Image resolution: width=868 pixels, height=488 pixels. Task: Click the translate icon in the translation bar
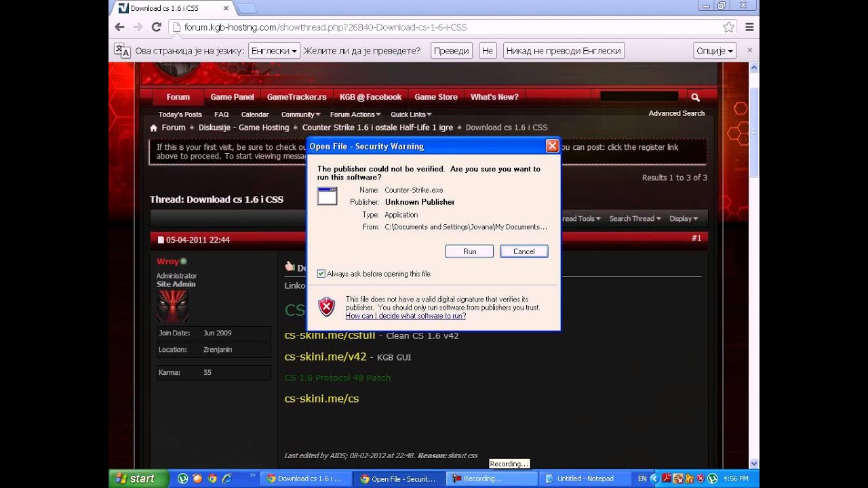(122, 51)
